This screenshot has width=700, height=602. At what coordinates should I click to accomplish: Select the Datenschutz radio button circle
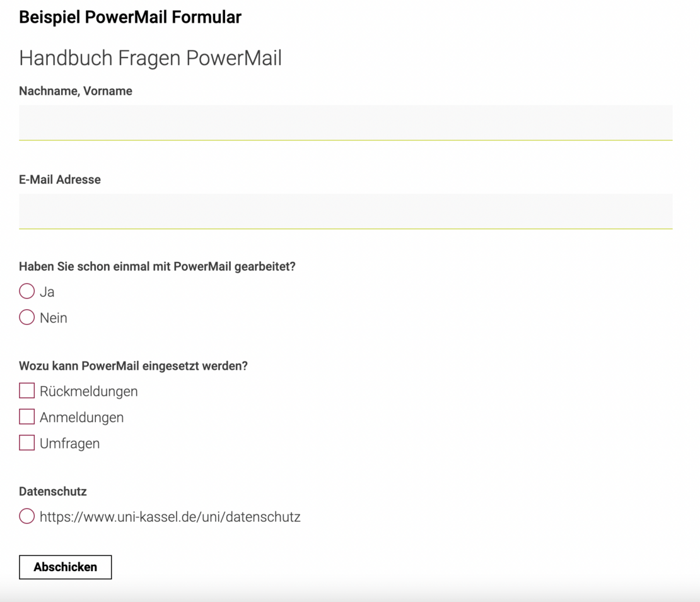26,516
